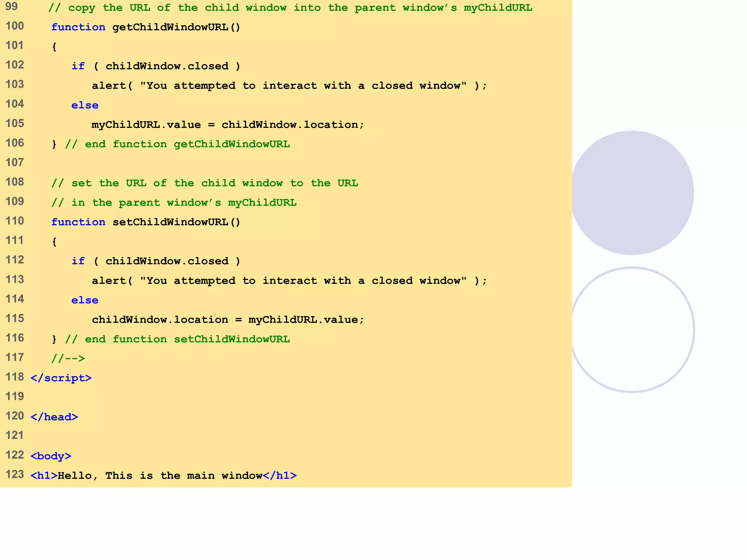Click line number 99
Image resolution: width=747 pixels, height=560 pixels.
[12, 7]
